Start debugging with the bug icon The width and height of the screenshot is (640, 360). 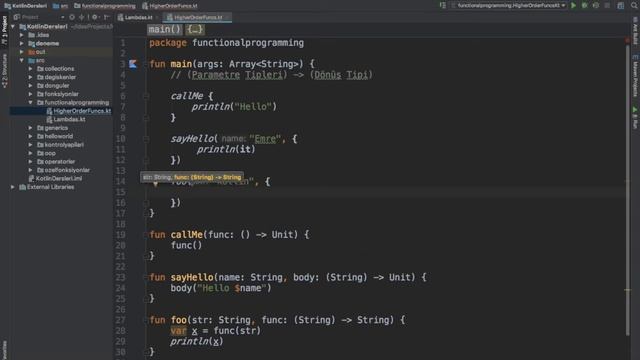coord(584,5)
